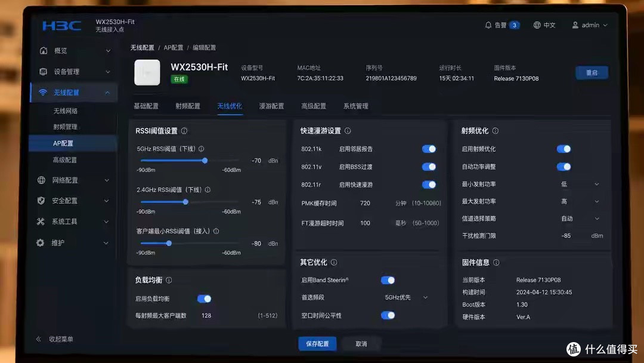Click the 网络配置 globe icon
This screenshot has width=644, height=363.
tap(42, 180)
